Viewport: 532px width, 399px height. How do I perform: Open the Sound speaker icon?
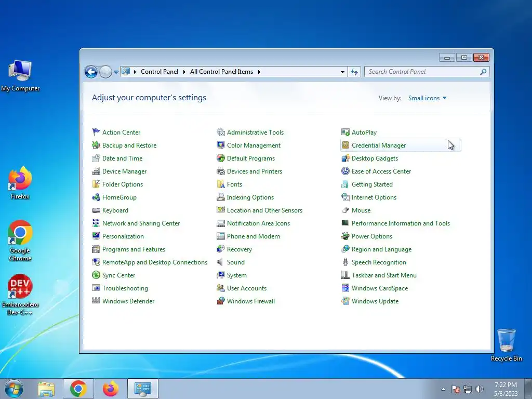tap(221, 262)
